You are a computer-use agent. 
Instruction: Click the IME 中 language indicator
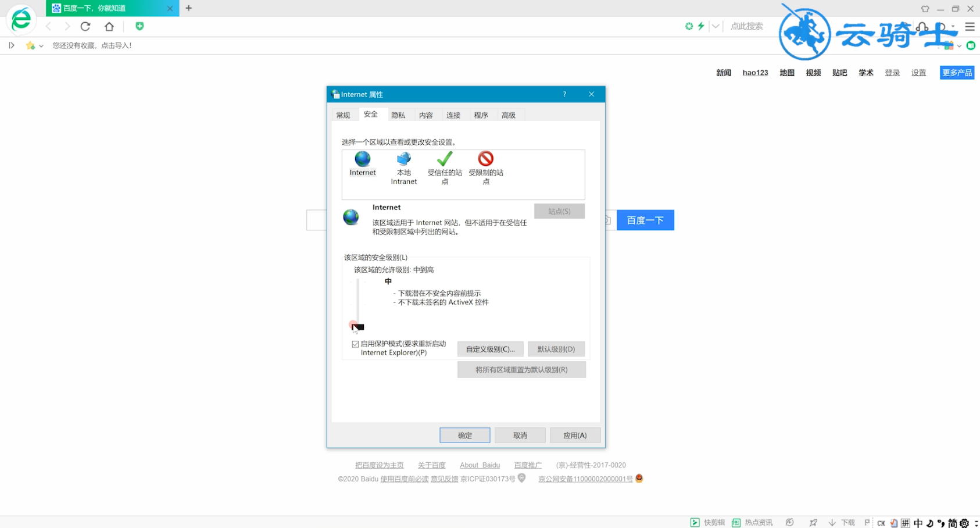click(x=918, y=523)
